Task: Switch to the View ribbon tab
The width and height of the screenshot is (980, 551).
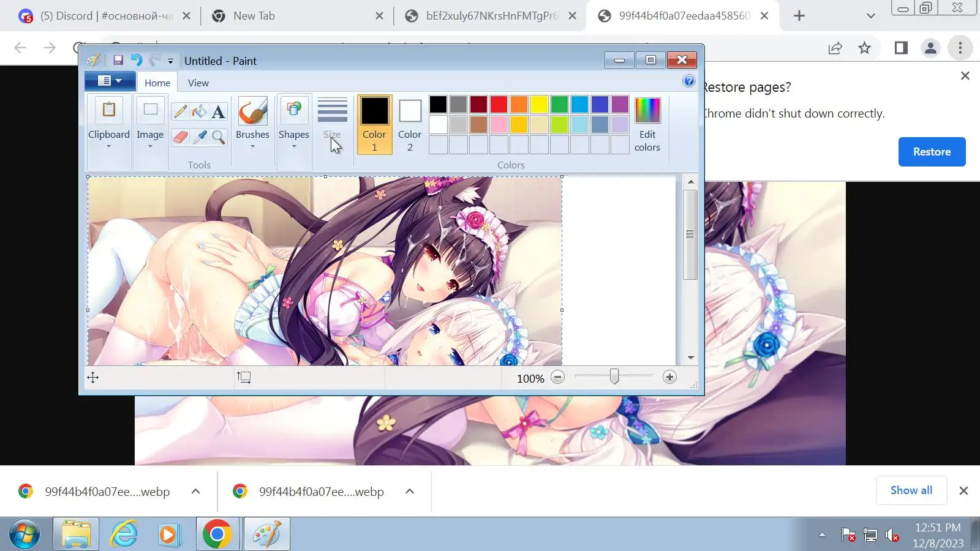Action: [x=198, y=83]
